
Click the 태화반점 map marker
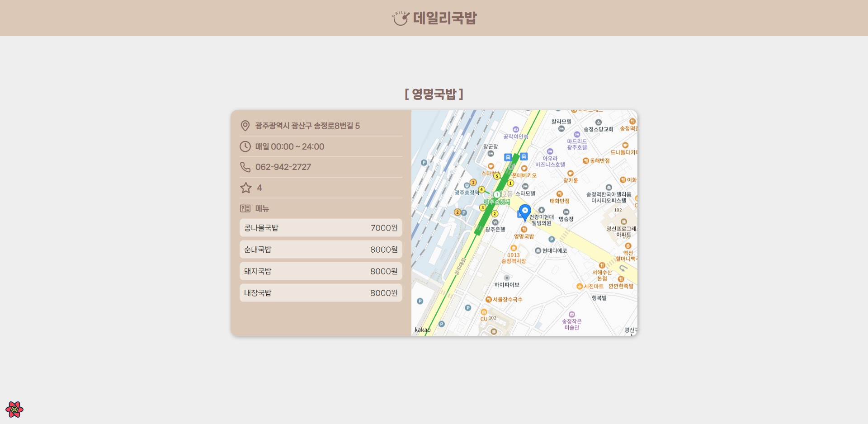pyautogui.click(x=560, y=194)
